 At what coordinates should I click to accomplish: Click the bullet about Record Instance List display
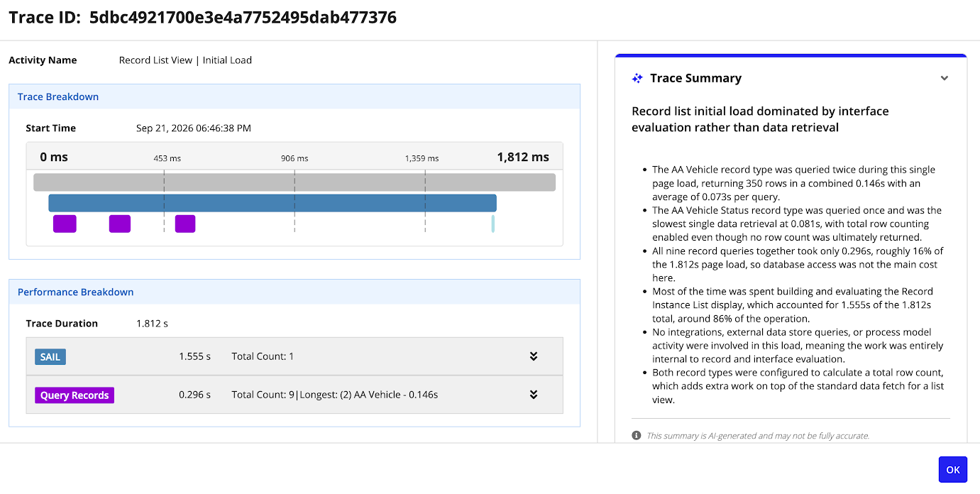coord(793,305)
